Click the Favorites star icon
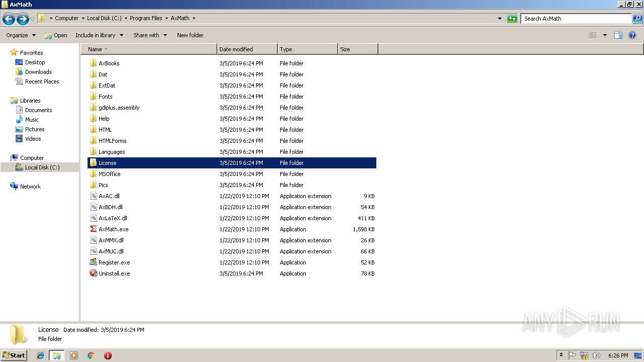644x362 pixels. (14, 53)
